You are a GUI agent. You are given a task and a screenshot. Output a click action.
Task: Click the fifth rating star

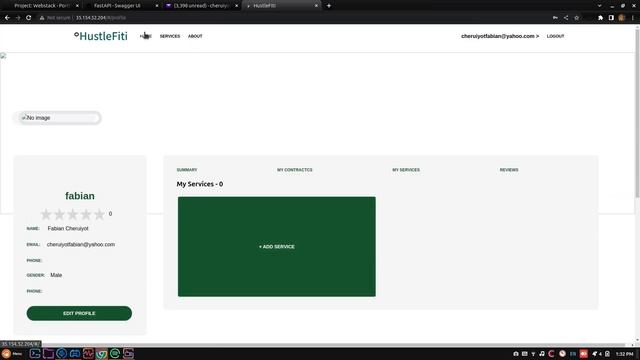(99, 214)
